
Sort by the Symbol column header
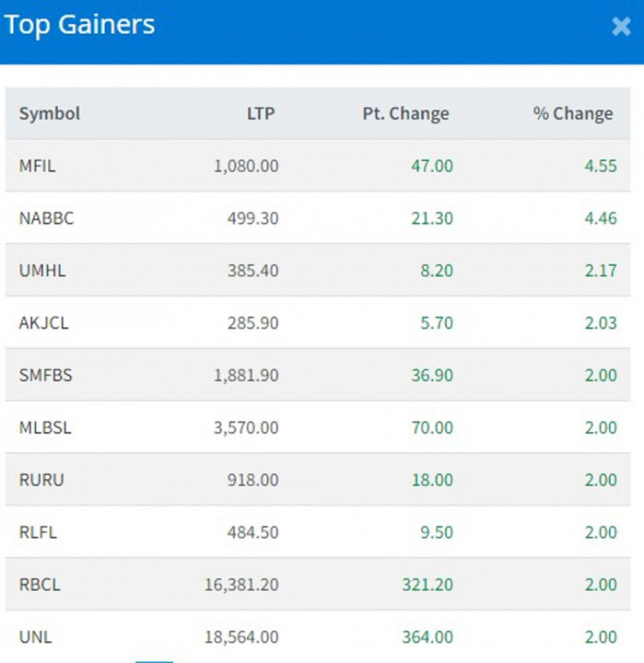point(50,113)
